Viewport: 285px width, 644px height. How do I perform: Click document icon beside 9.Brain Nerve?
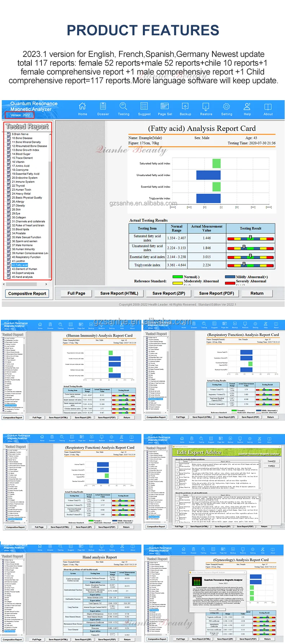tap(9, 134)
